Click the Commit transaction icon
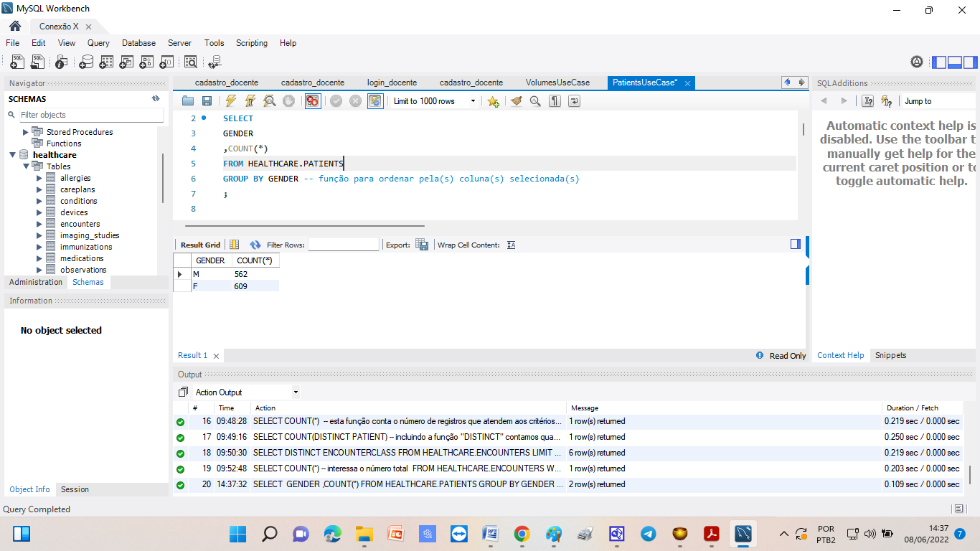 click(x=336, y=101)
